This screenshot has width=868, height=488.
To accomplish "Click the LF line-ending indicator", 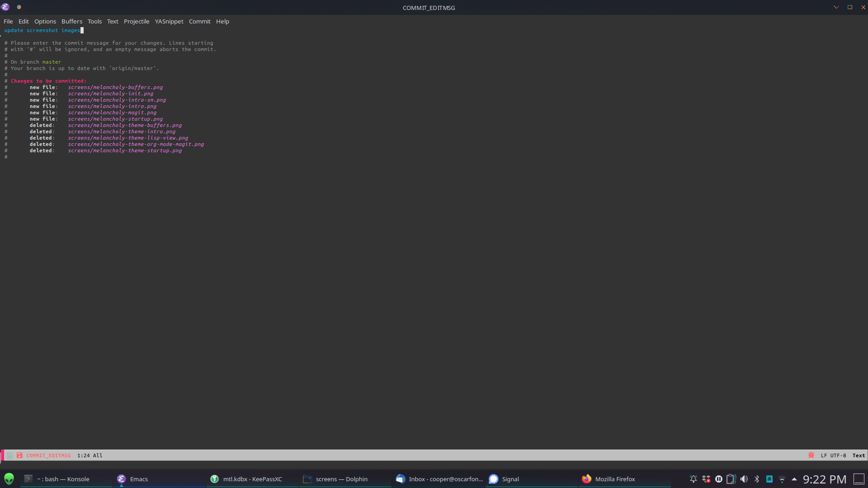I will (824, 455).
